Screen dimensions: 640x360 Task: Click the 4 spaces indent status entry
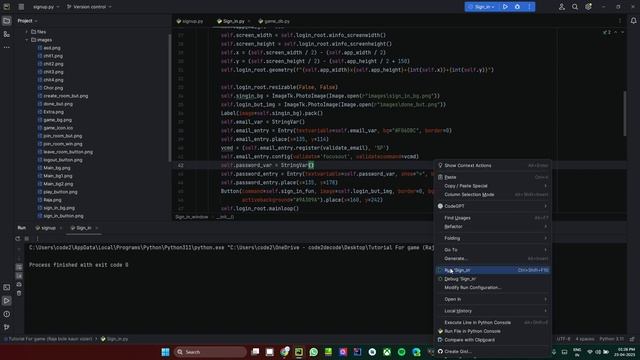tap(585, 339)
